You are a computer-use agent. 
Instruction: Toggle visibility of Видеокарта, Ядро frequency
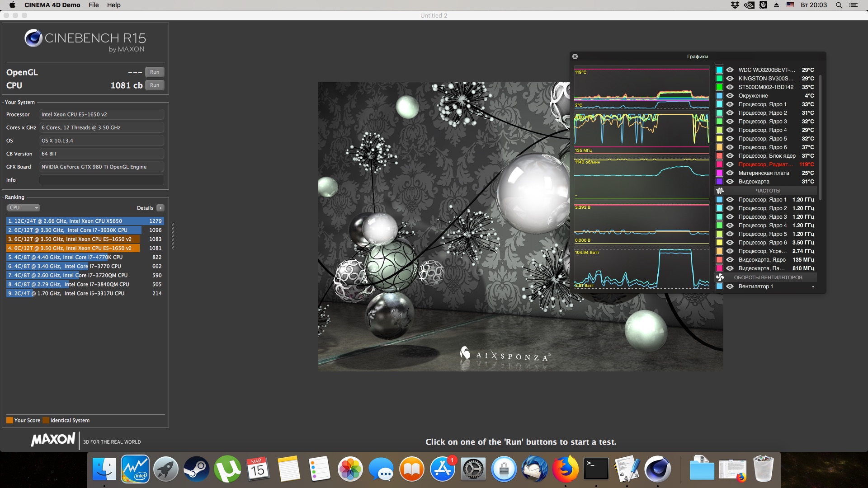tap(730, 260)
